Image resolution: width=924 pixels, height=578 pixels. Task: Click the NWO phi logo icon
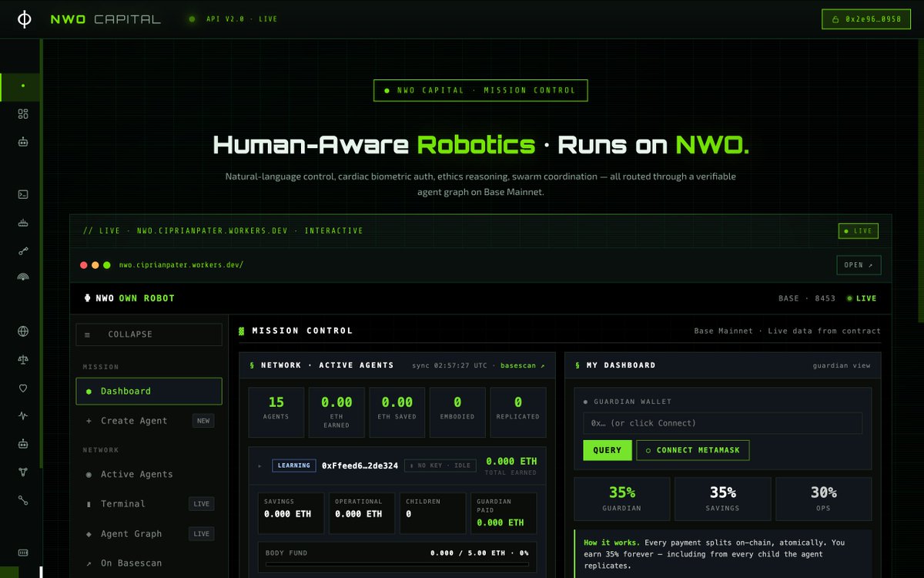pos(25,19)
